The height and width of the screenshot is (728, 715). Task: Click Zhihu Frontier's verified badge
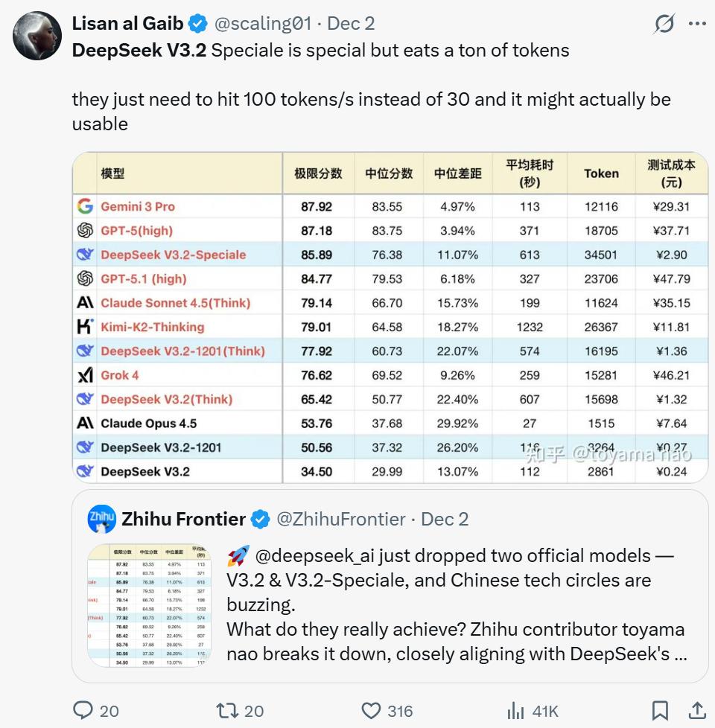click(x=260, y=519)
